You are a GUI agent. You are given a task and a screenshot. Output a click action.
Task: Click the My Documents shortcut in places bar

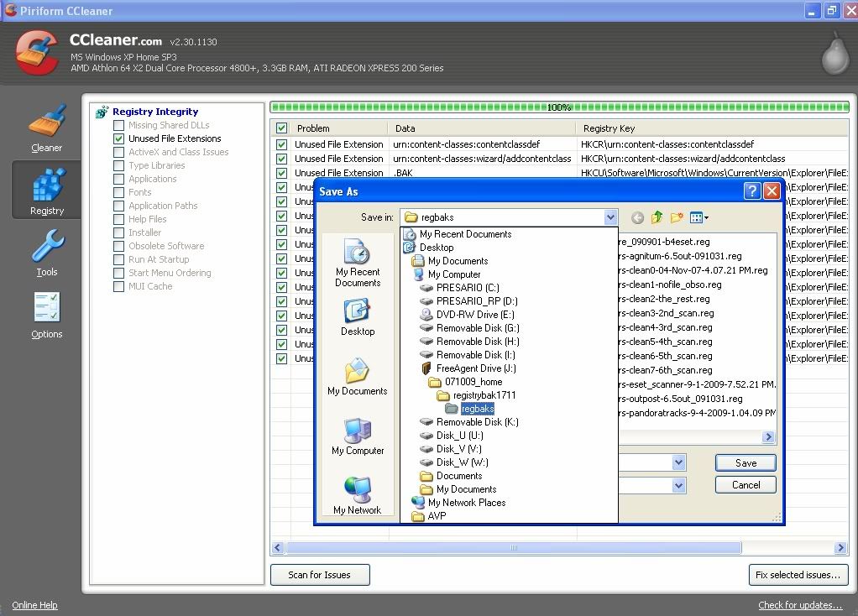click(x=358, y=376)
